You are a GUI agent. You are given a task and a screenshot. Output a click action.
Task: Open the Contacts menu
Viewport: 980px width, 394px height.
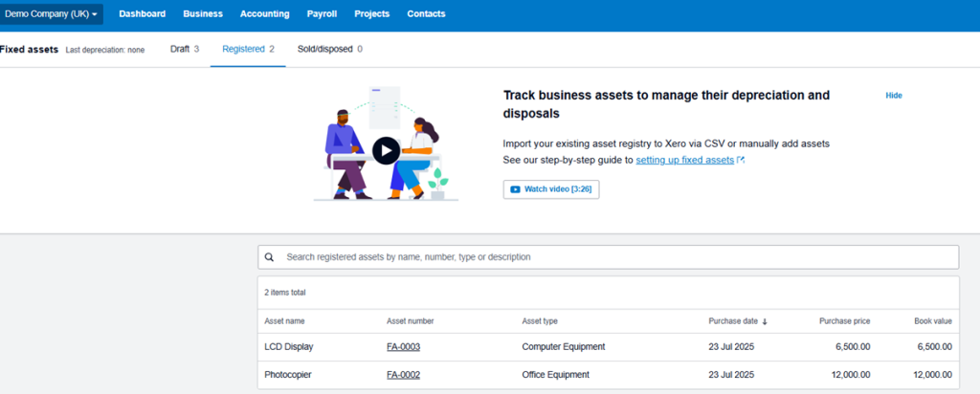426,14
